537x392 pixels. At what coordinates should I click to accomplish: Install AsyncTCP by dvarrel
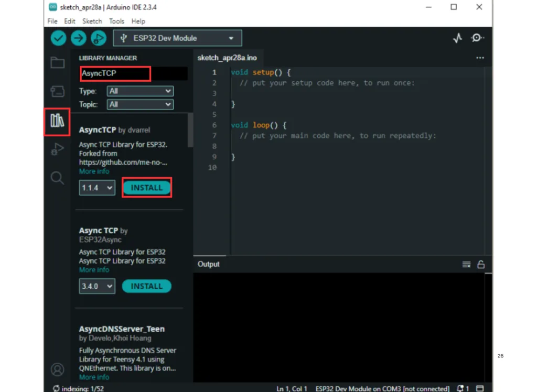[147, 188]
